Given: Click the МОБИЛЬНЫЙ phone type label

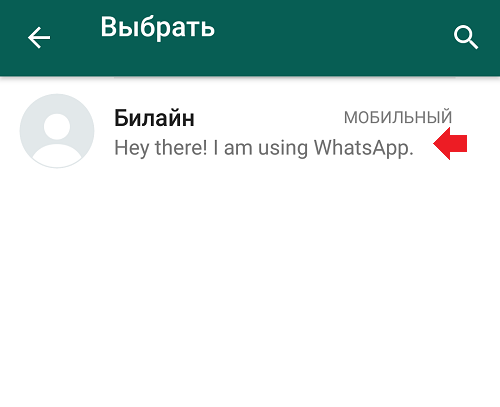Looking at the screenshot, I should (x=398, y=117).
